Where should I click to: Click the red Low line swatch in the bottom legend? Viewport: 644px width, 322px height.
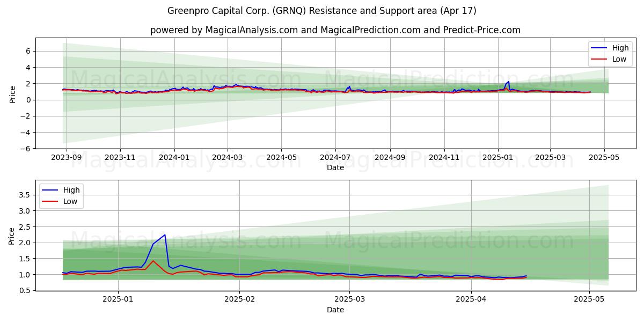50,202
